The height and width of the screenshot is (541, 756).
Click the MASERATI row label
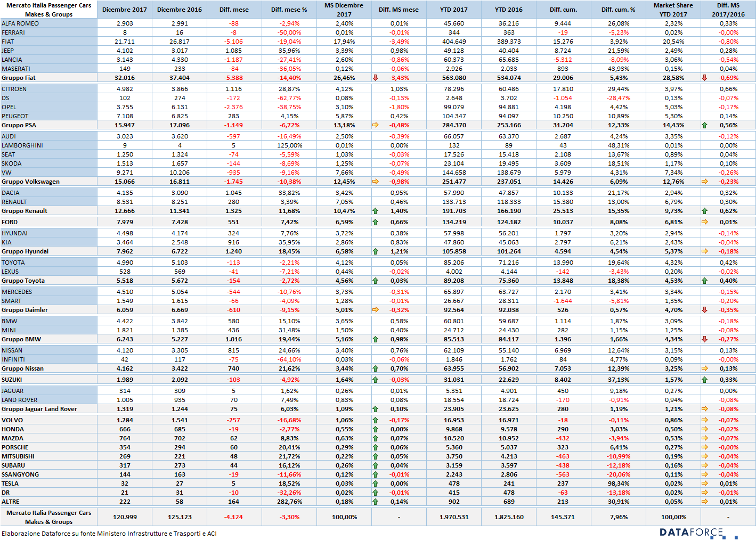[16, 69]
